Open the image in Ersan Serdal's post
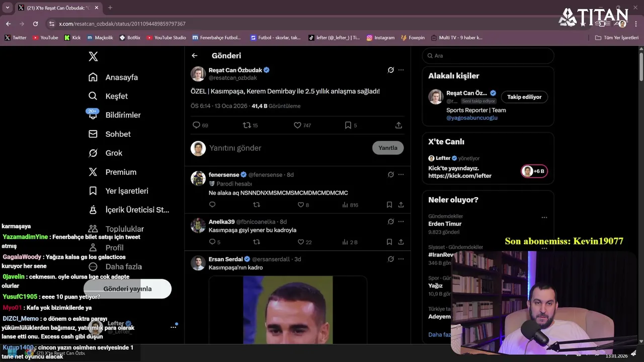The width and height of the screenshot is (644, 362). tap(288, 310)
